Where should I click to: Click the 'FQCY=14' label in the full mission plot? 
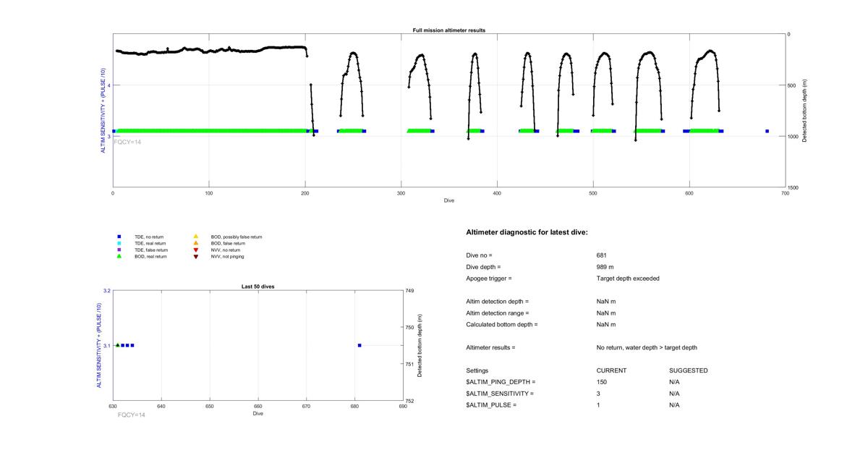(x=127, y=142)
